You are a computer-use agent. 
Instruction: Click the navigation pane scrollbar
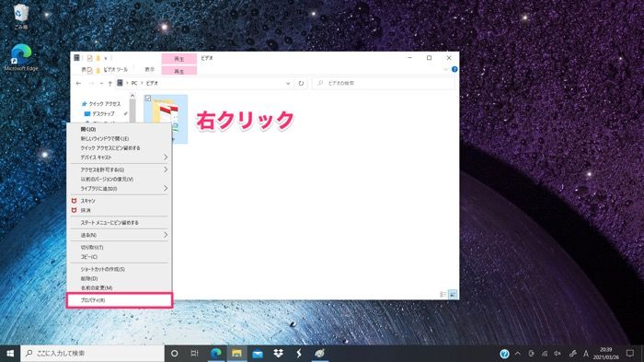click(x=132, y=111)
